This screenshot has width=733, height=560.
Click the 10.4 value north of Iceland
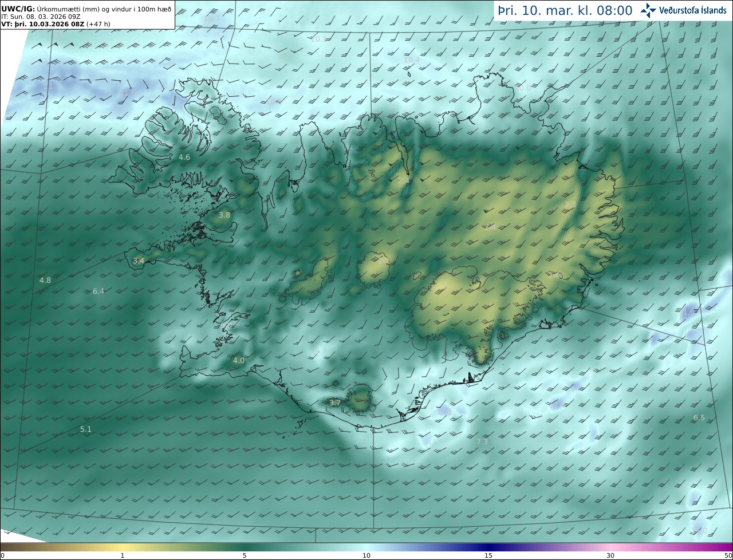coord(412,60)
